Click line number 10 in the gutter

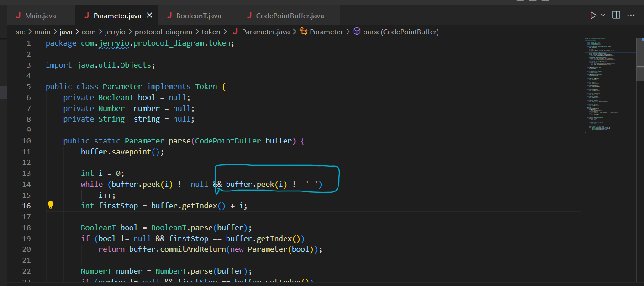tap(26, 141)
